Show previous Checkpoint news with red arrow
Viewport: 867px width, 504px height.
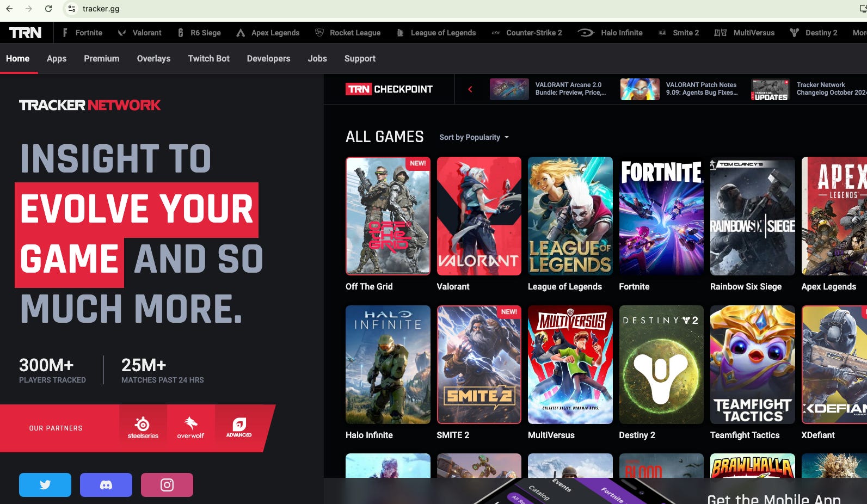pos(470,89)
